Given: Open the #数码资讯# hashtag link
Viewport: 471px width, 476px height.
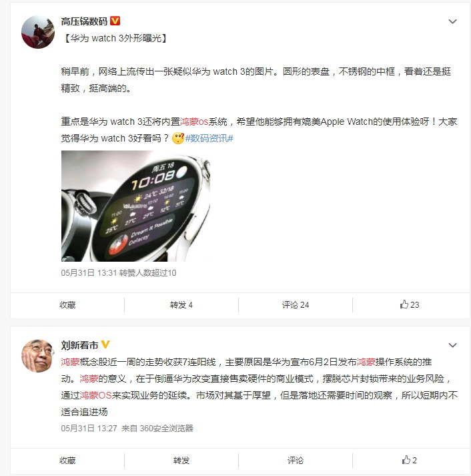Looking at the screenshot, I should coord(209,138).
